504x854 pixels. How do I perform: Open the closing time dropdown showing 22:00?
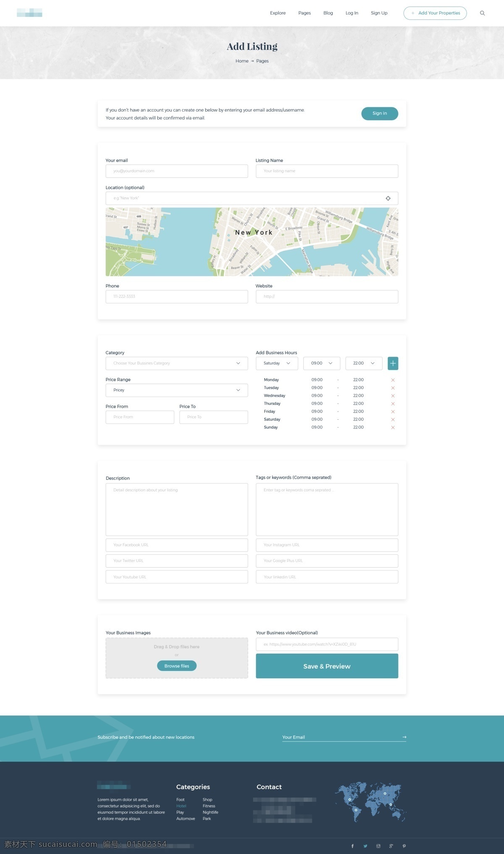coord(364,363)
